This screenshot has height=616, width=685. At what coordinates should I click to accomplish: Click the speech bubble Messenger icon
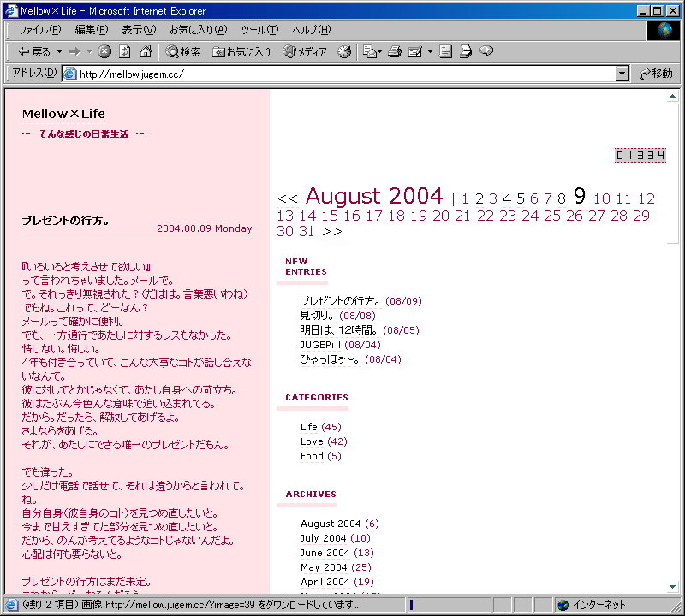[486, 51]
